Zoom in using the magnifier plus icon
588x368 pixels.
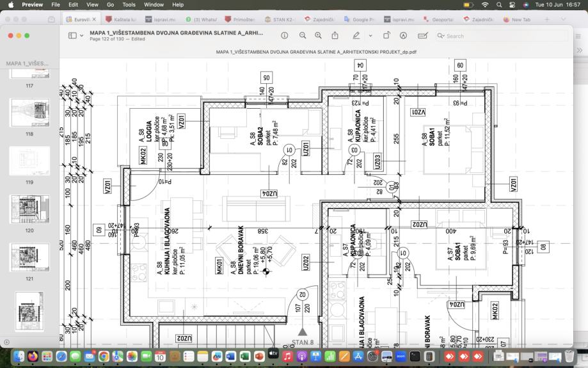[x=318, y=36]
